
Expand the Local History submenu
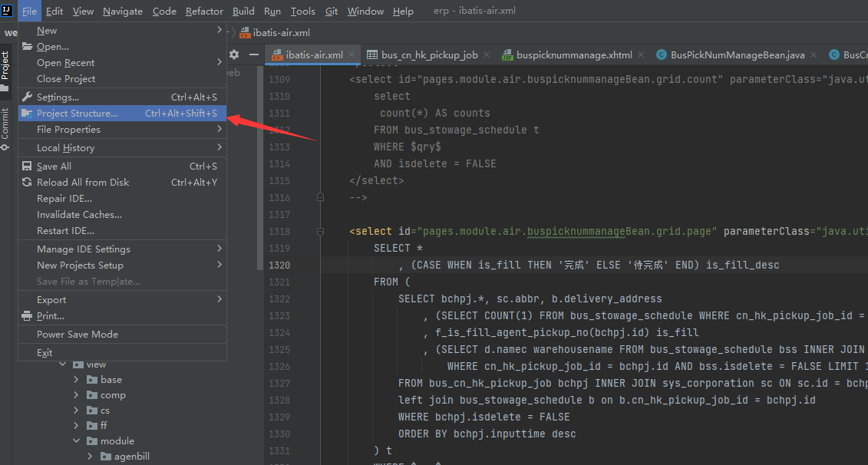(219, 147)
